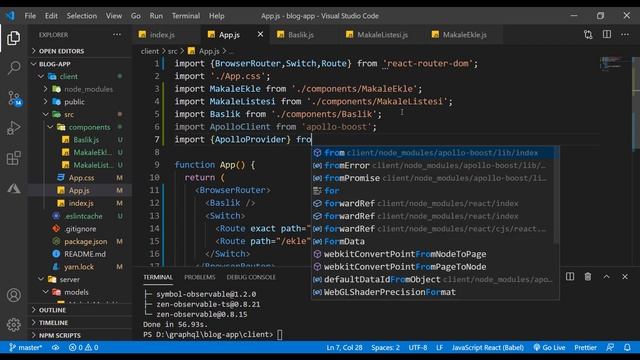The height and width of the screenshot is (360, 640).
Task: Select the FormData suggestion
Action: pos(433,241)
